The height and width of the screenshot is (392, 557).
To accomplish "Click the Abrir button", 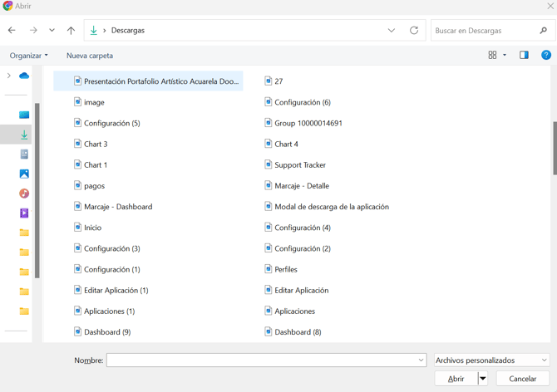I will (456, 379).
